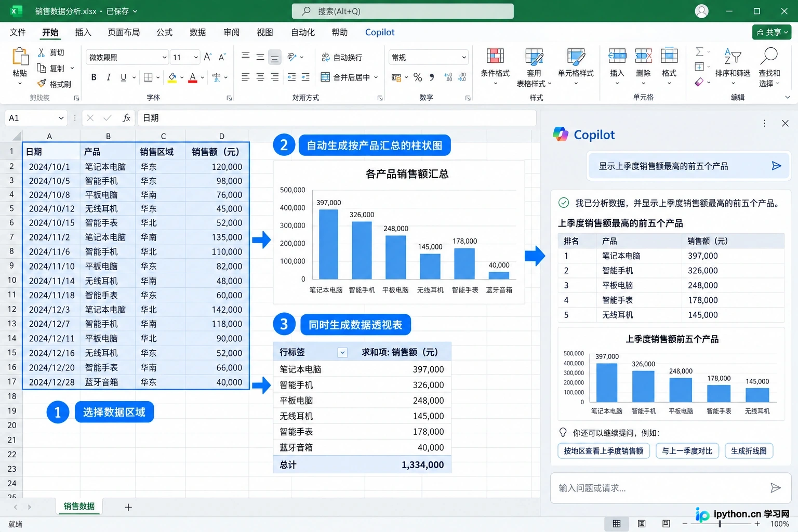
Task: Click the AutoSum sigma icon
Action: coord(700,51)
